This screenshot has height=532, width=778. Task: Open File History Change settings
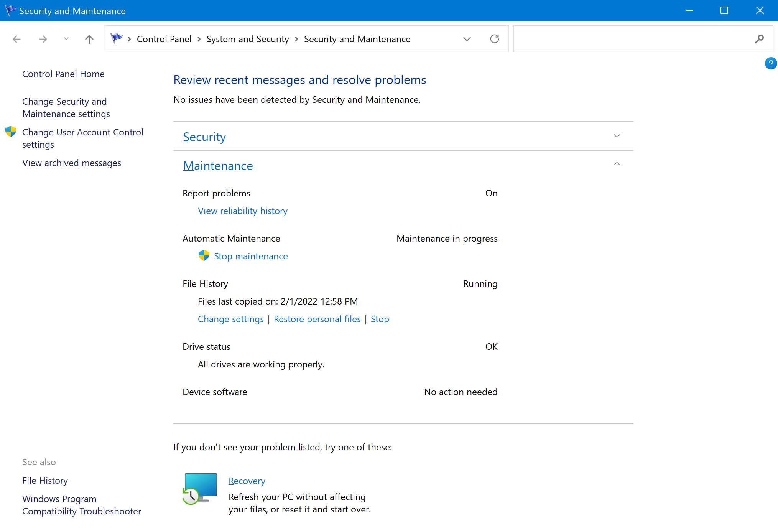point(231,319)
